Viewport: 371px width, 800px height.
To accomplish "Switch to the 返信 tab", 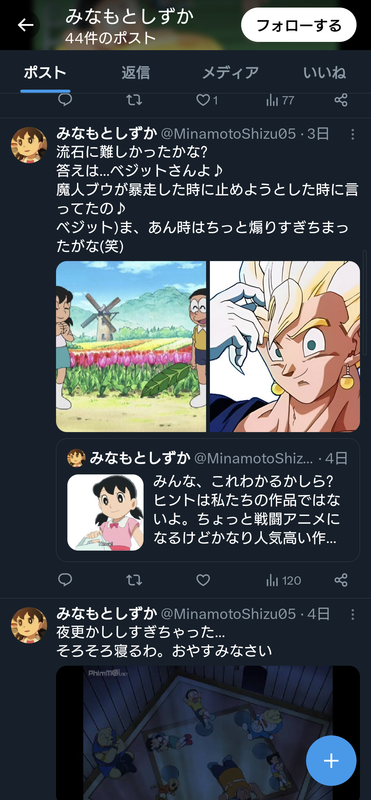I will coord(135,72).
